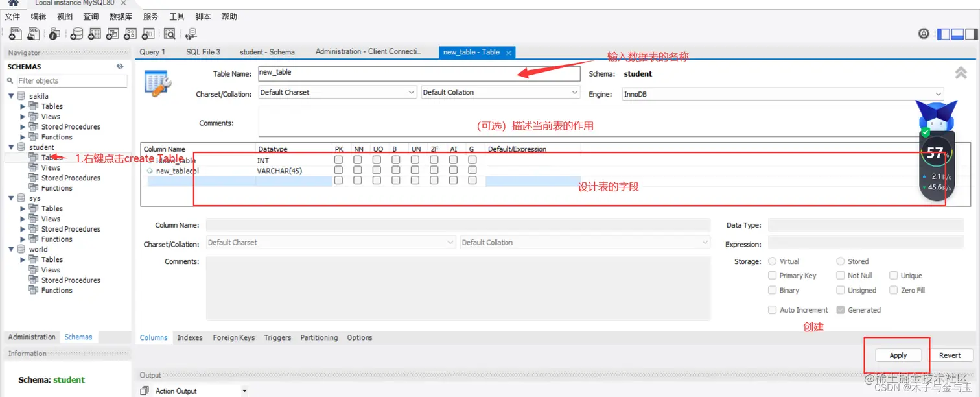This screenshot has width=980, height=397.
Task: Open the 文件 menu
Action: (x=12, y=17)
